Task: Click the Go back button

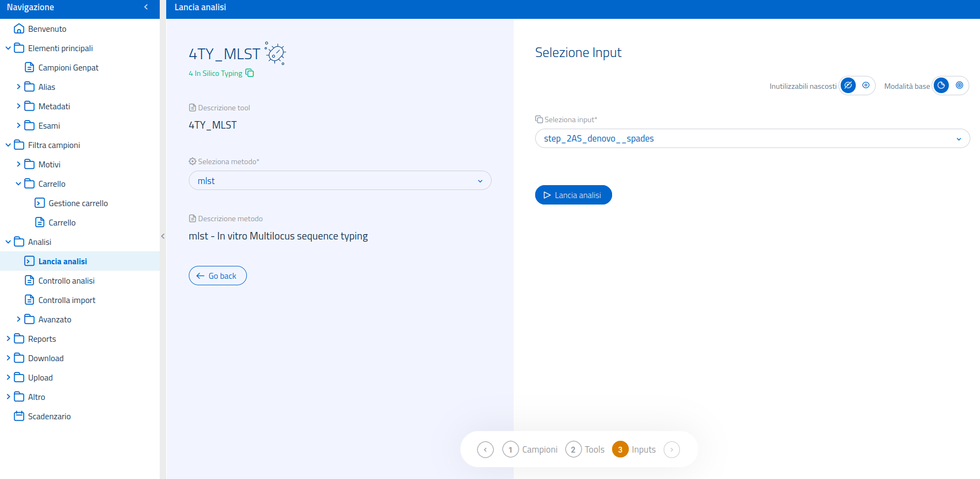Action: point(217,276)
